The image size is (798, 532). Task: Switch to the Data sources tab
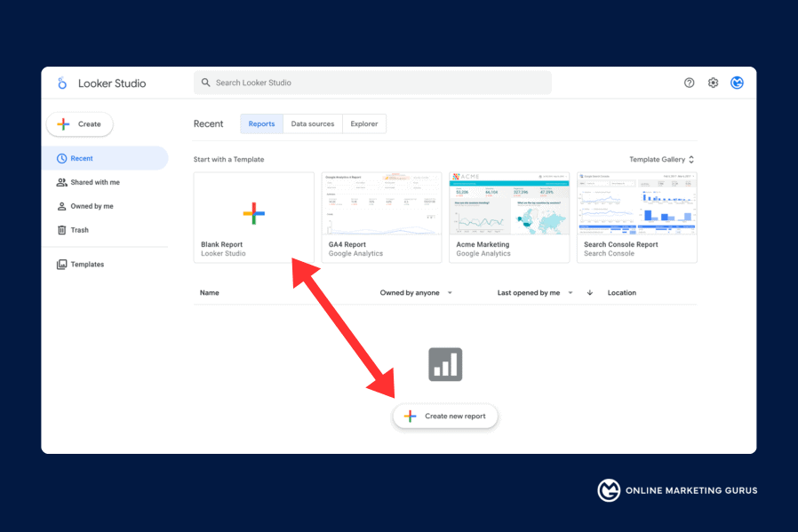(313, 123)
